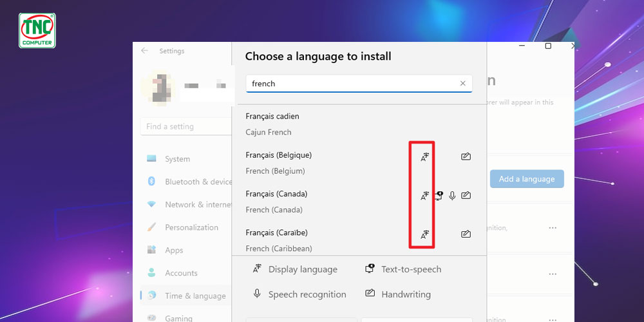
Task: Click text-to-speech icon for Français (Canada)
Action: [x=439, y=196]
